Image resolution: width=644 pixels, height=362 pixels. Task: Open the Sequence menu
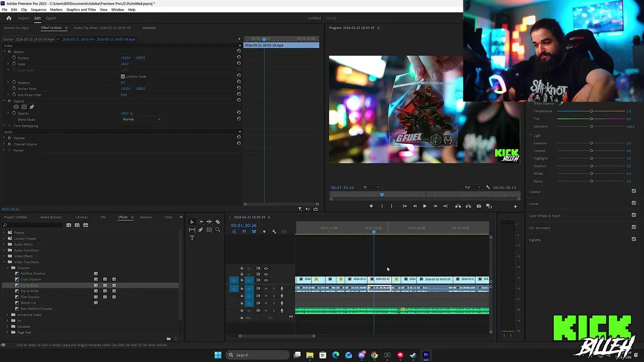(38, 10)
